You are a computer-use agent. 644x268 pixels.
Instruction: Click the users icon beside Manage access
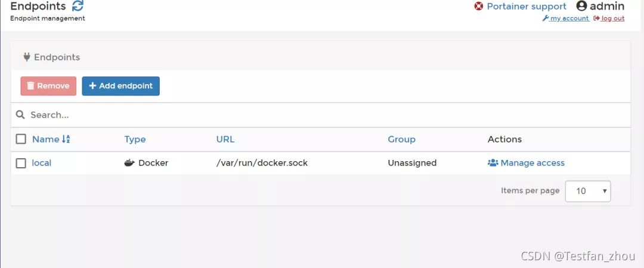tap(493, 163)
